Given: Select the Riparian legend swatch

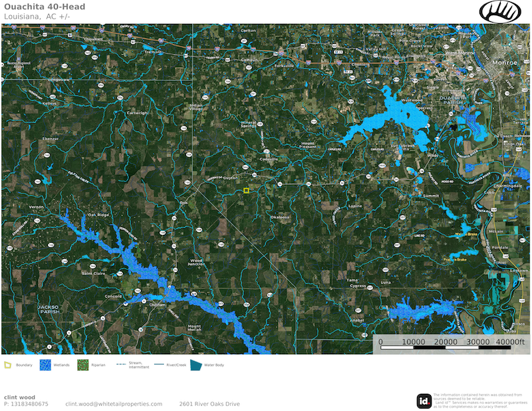Looking at the screenshot, I should [83, 365].
